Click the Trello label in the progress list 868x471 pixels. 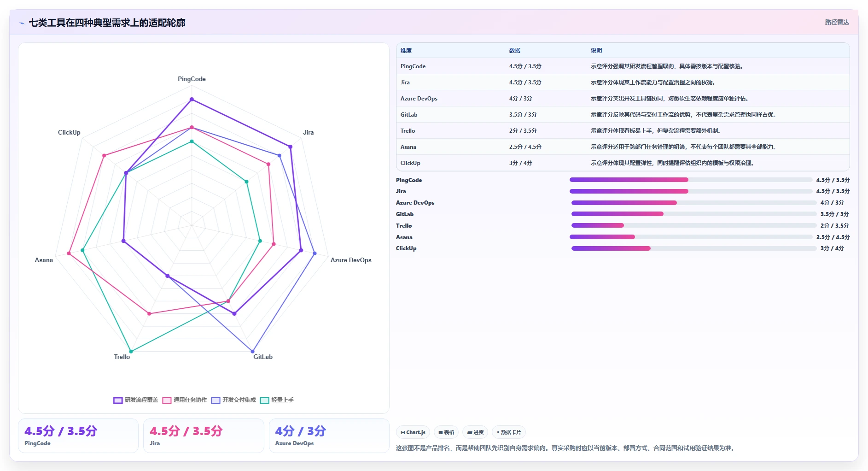(404, 226)
